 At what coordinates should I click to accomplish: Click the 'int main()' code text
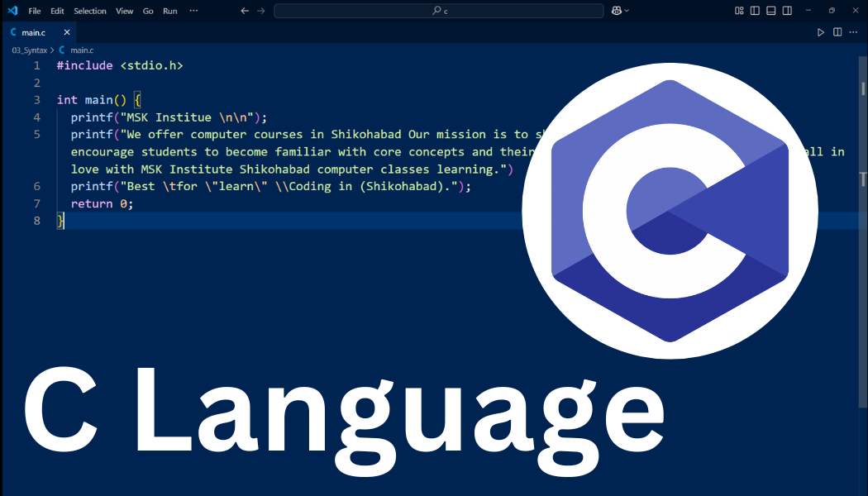pyautogui.click(x=91, y=100)
